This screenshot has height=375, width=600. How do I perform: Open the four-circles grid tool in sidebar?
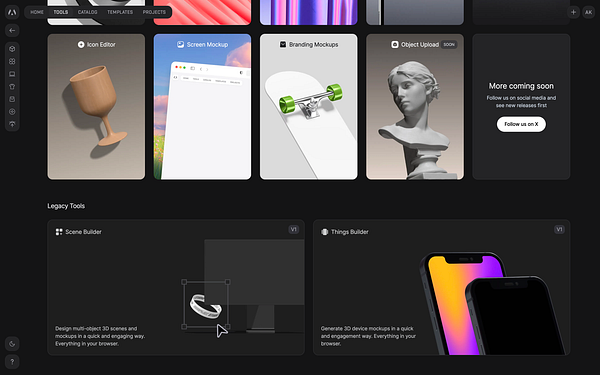[12, 61]
